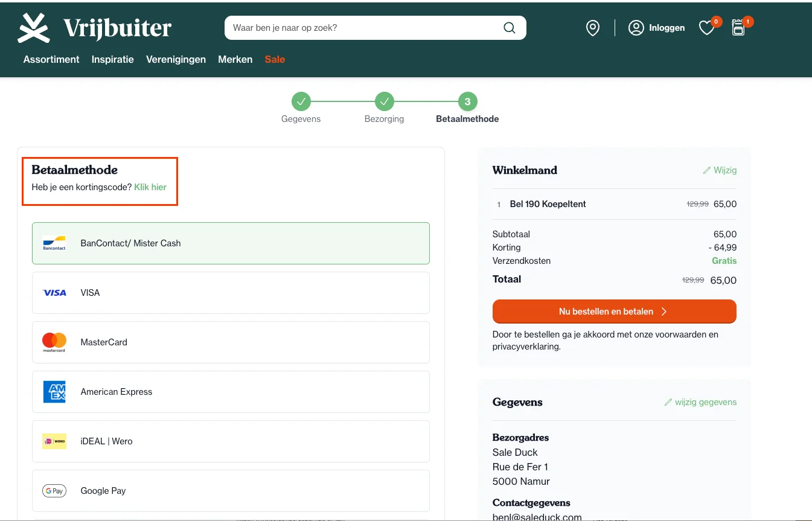Click the step 3 Betaalmethode circle
Screen dimensions: 812x521
(467, 101)
